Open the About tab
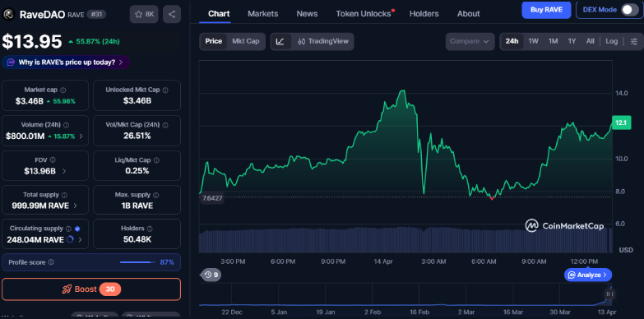The width and height of the screenshot is (644, 319). point(468,13)
